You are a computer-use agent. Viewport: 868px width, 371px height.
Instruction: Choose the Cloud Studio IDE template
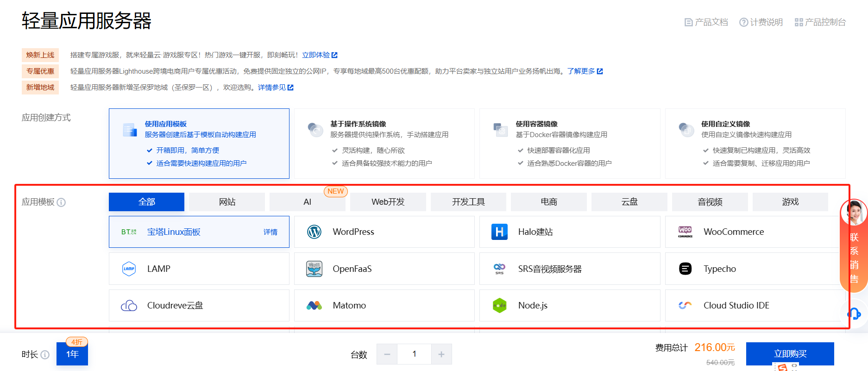click(x=755, y=306)
